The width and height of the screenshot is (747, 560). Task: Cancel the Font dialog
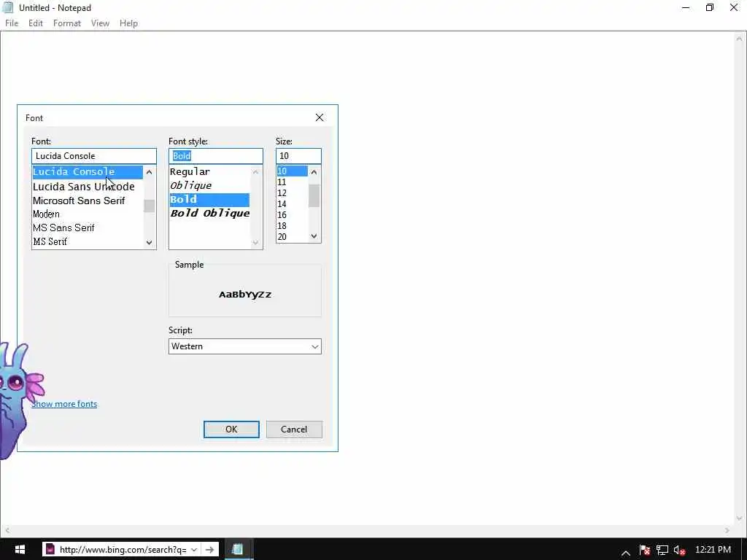[294, 429]
